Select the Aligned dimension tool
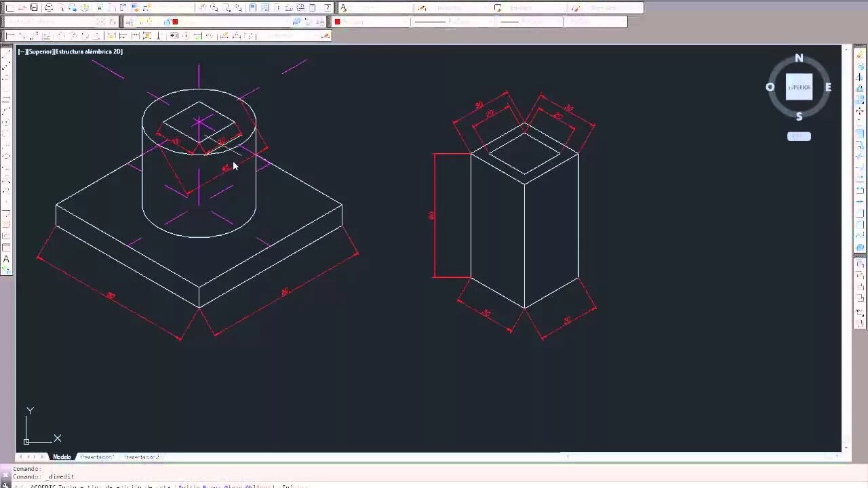The width and height of the screenshot is (868, 488). tap(22, 35)
